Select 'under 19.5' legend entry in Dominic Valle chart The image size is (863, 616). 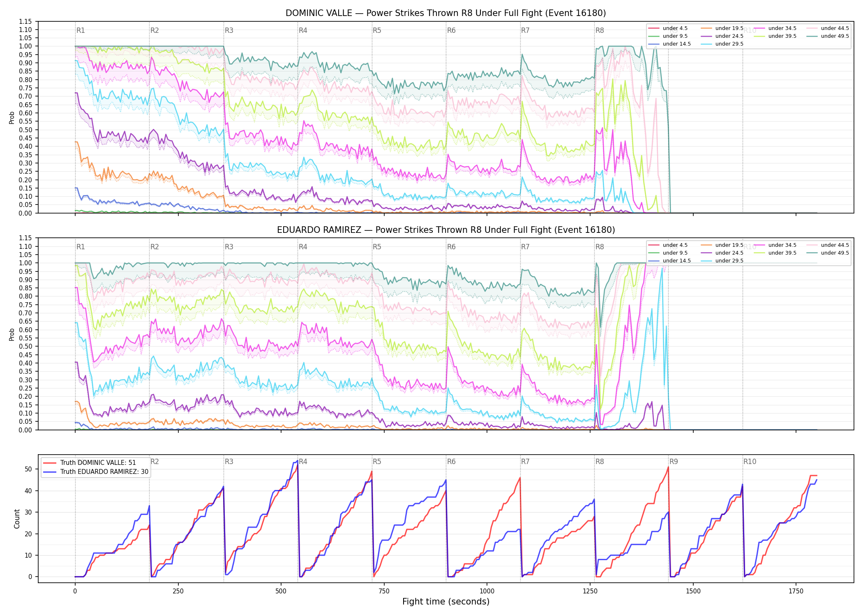[722, 28]
